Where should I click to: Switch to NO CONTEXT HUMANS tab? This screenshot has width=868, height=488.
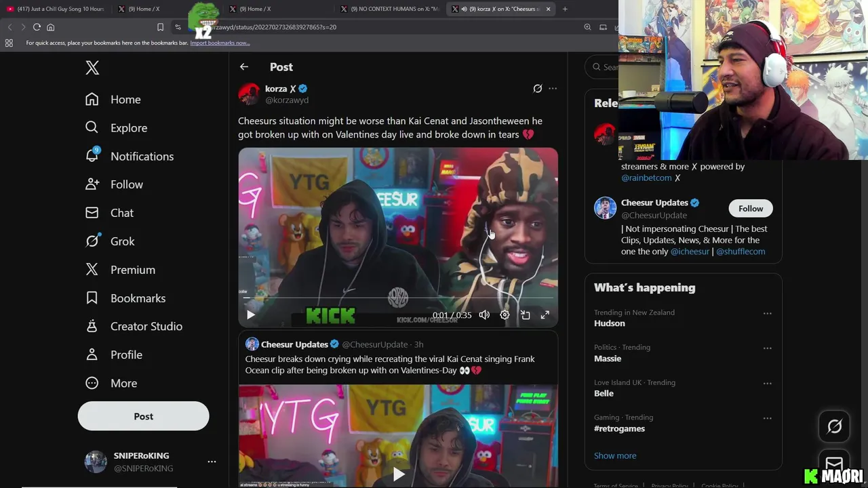(391, 9)
